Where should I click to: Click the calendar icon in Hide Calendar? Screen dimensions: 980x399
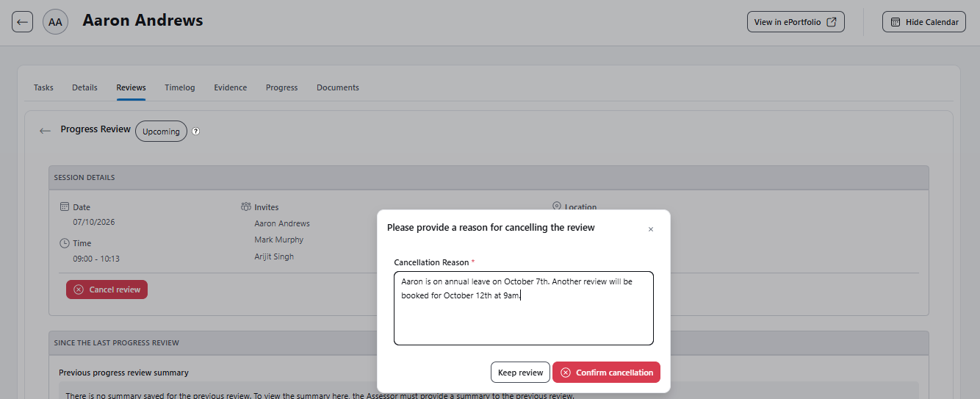(895, 22)
